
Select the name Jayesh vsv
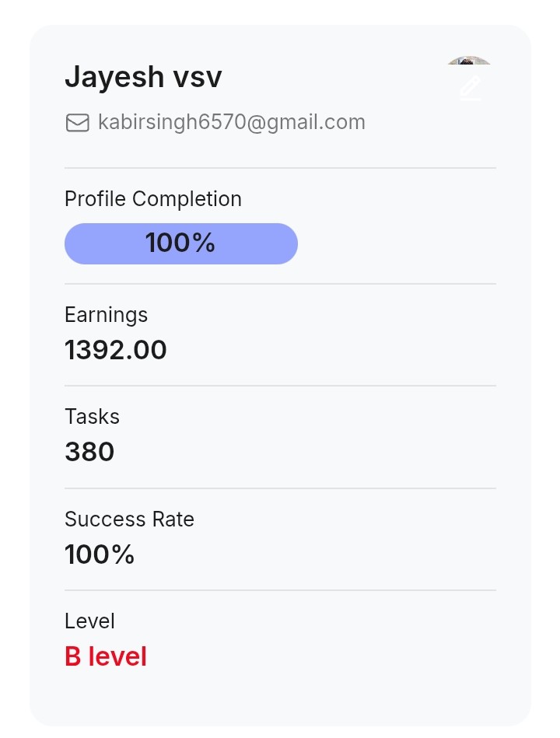point(143,77)
